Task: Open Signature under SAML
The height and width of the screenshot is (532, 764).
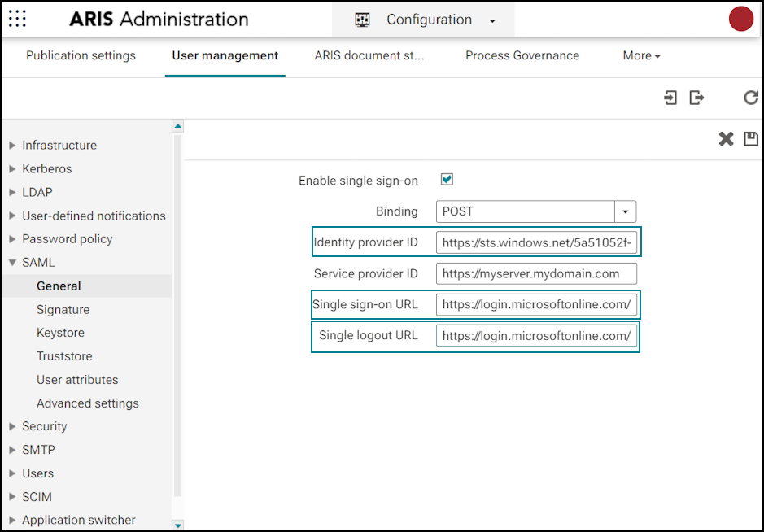Action: pyautogui.click(x=63, y=309)
